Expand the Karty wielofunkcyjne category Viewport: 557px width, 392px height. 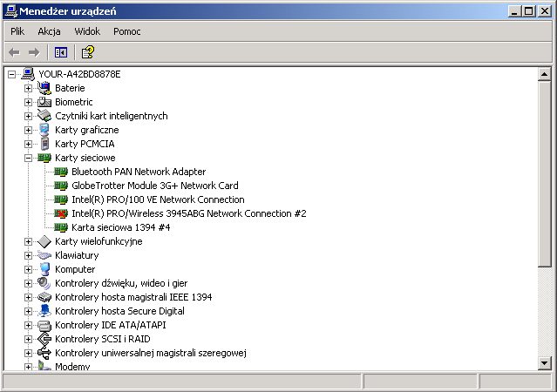coord(28,241)
